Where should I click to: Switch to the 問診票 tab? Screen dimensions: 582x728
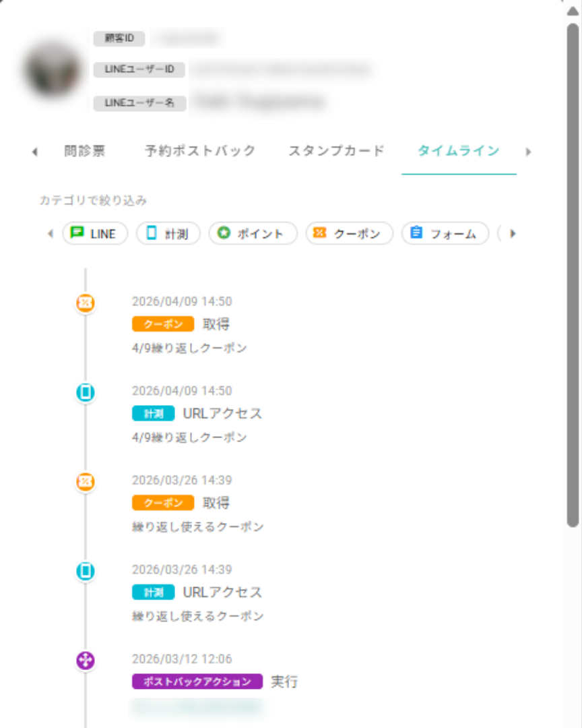(85, 151)
